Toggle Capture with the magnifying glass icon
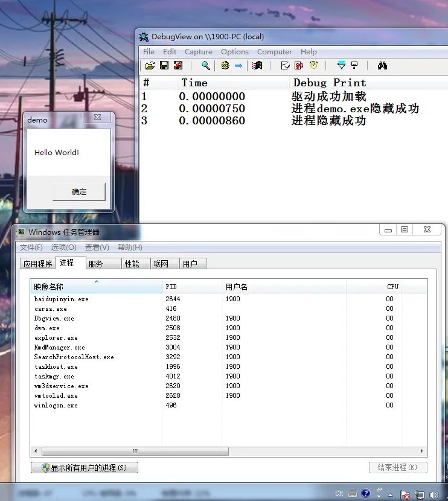The width and height of the screenshot is (448, 501). (206, 66)
